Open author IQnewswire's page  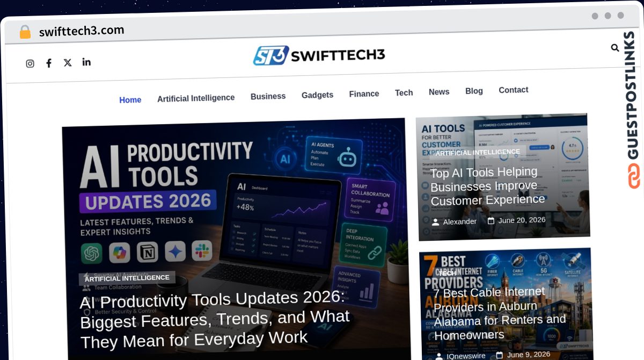click(x=466, y=356)
